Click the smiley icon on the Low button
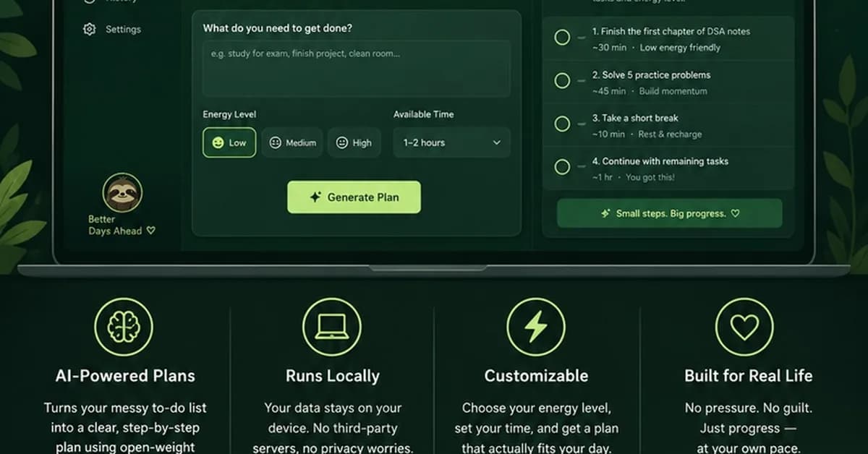This screenshot has width=868, height=454. [218, 142]
